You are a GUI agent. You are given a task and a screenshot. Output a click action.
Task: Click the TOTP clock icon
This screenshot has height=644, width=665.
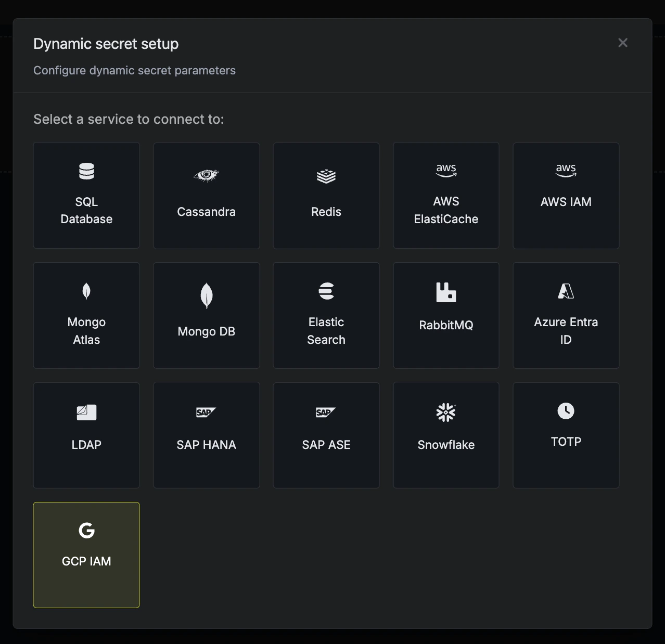point(566,411)
